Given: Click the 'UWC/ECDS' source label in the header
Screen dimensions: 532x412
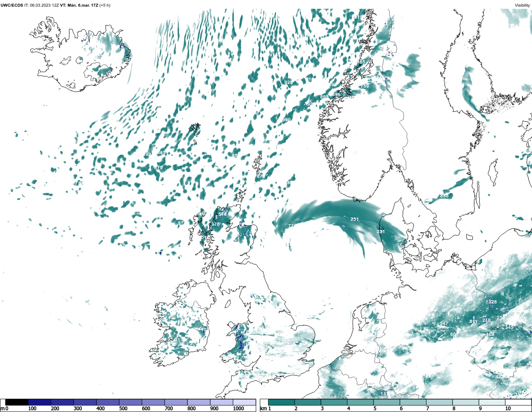Looking at the screenshot, I should [12, 5].
